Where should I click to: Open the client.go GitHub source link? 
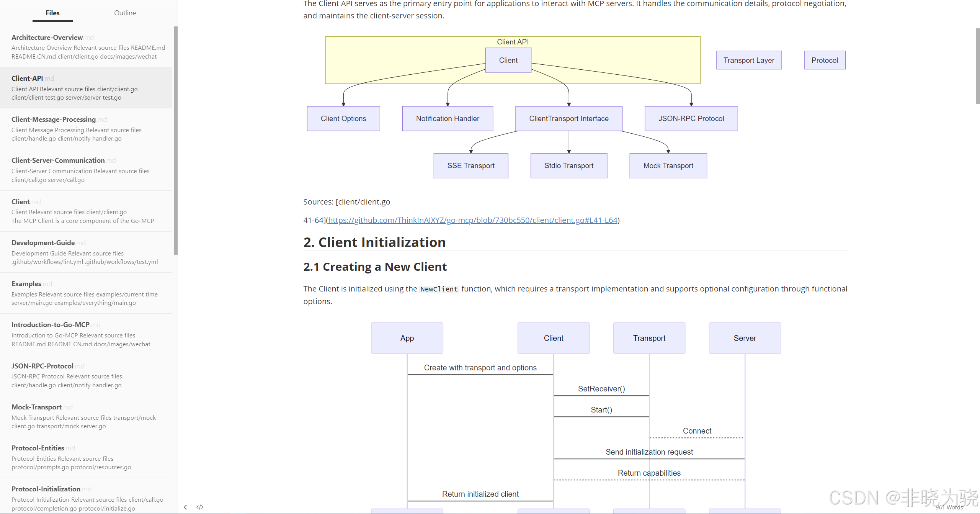click(x=473, y=220)
